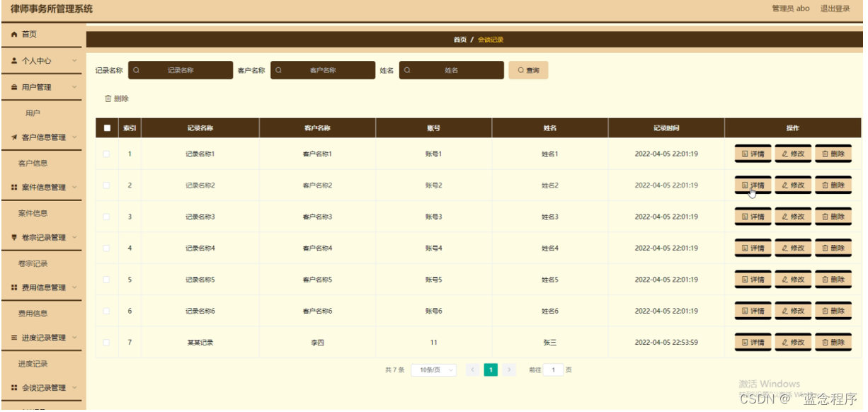Click the icon beside 用户管理
The height and width of the screenshot is (412, 868).
point(14,87)
